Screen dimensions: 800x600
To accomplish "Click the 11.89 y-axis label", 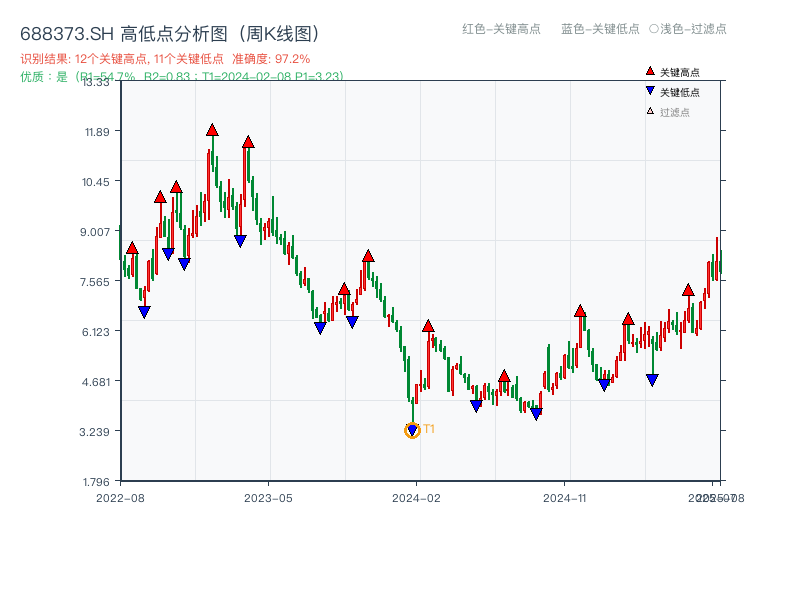I will pyautogui.click(x=97, y=132).
